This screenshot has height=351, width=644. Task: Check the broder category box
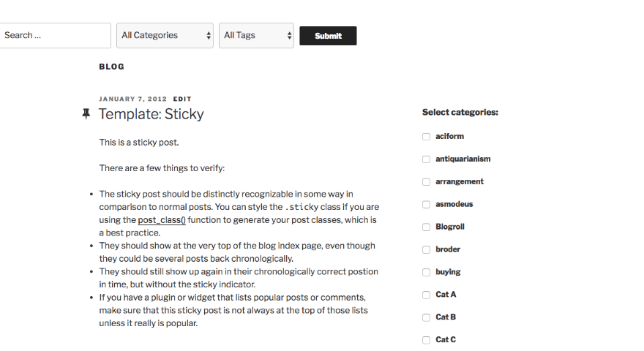[426, 250]
